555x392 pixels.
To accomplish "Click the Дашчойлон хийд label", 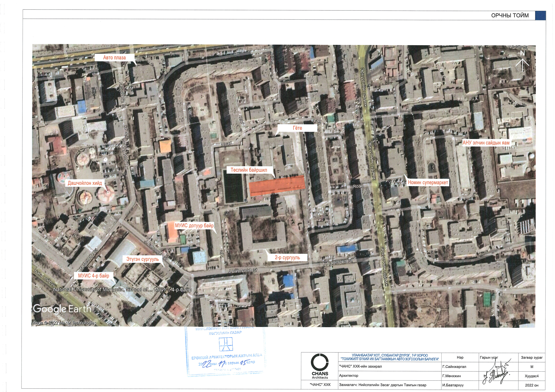I will [x=85, y=183].
